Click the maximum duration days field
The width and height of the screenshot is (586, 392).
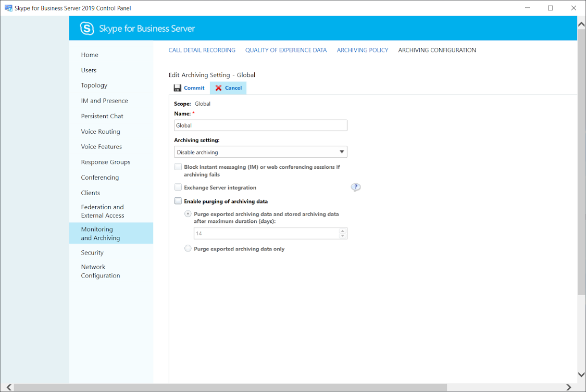click(x=267, y=233)
